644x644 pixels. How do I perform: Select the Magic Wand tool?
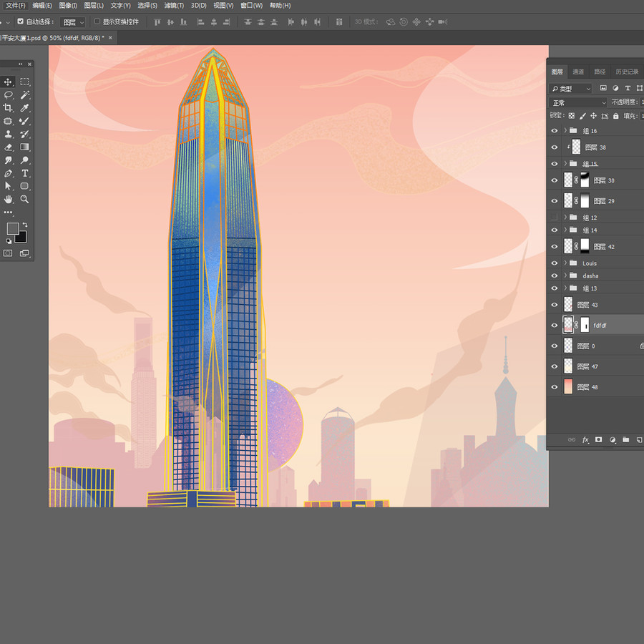(x=24, y=95)
